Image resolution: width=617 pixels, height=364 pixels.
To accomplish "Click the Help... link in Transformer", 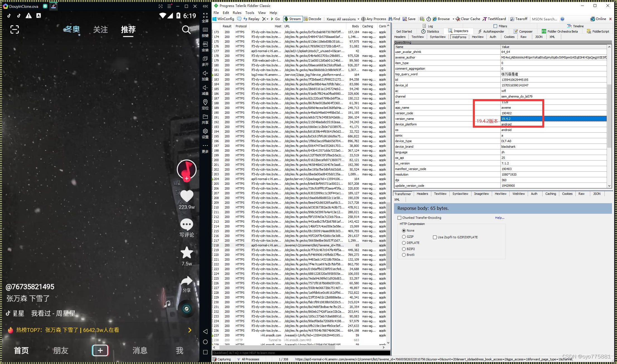I will click(500, 218).
